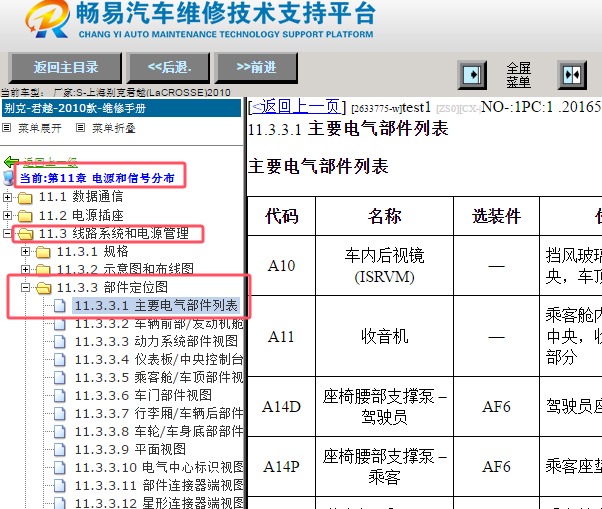This screenshot has height=509, width=602.
Task: Click document icon of 11.3.3.8 车轮
Action: pyautogui.click(x=60, y=432)
